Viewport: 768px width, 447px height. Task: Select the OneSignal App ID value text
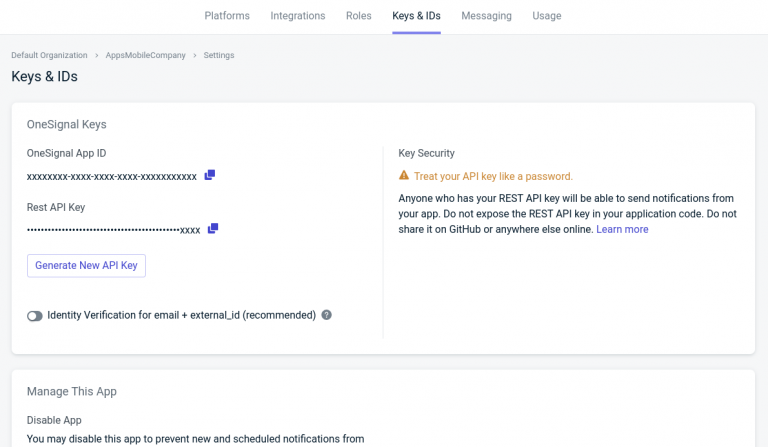pyautogui.click(x=112, y=177)
